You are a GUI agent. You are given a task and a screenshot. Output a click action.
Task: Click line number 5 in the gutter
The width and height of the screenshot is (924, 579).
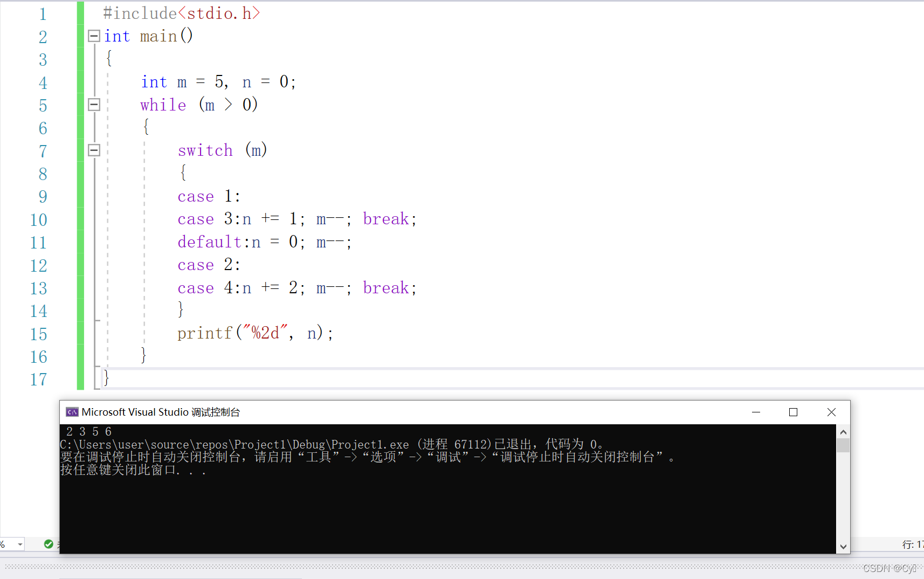click(43, 106)
